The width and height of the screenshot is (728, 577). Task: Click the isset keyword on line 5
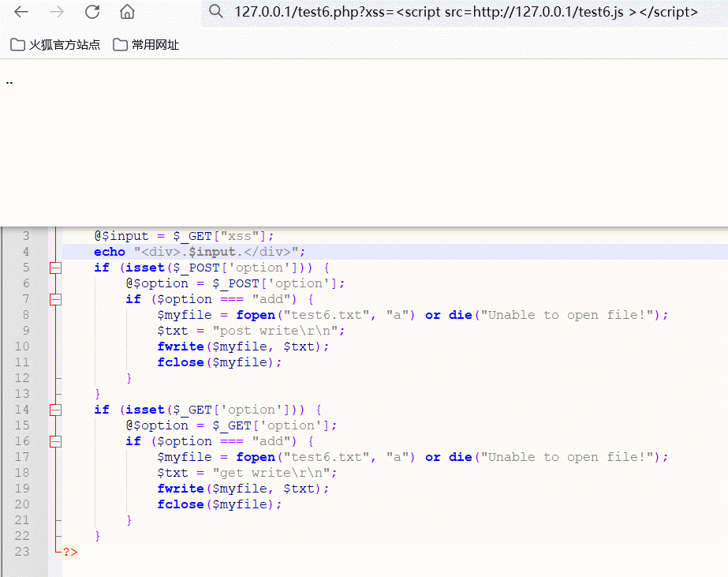pyautogui.click(x=145, y=268)
